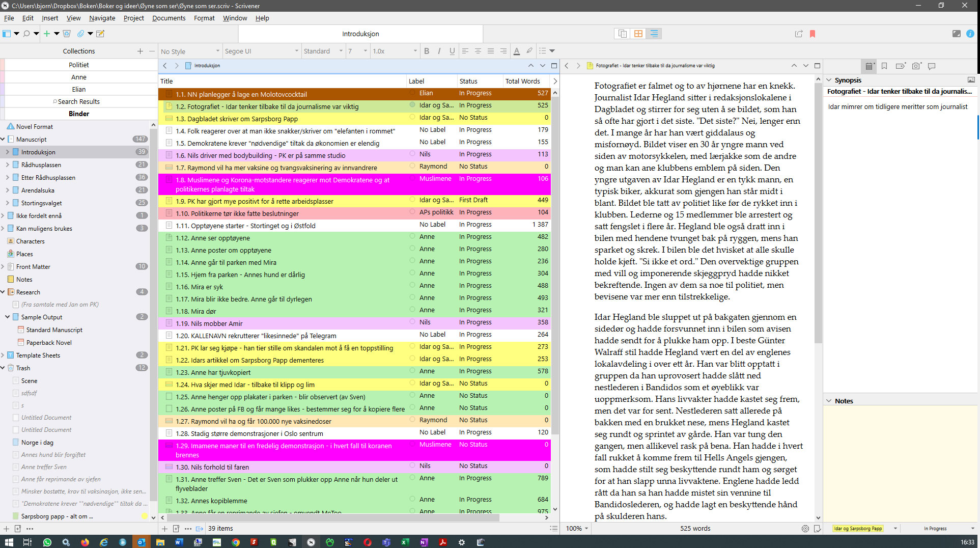Click the Compile export icon
980x548 pixels.
799,34
